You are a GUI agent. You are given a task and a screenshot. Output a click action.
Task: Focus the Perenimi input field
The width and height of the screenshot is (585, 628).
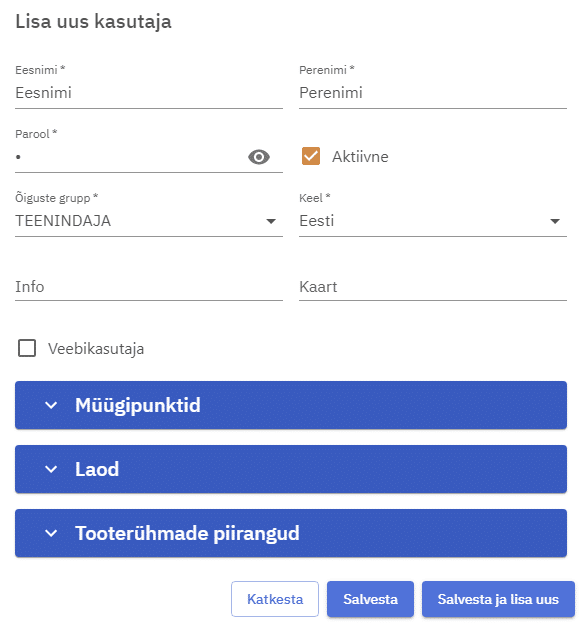(433, 93)
